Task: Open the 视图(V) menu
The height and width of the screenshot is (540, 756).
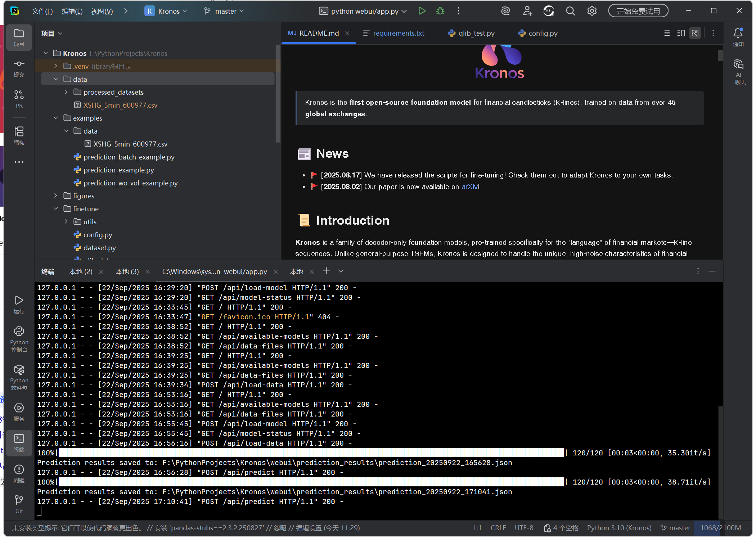Action: pyautogui.click(x=102, y=11)
